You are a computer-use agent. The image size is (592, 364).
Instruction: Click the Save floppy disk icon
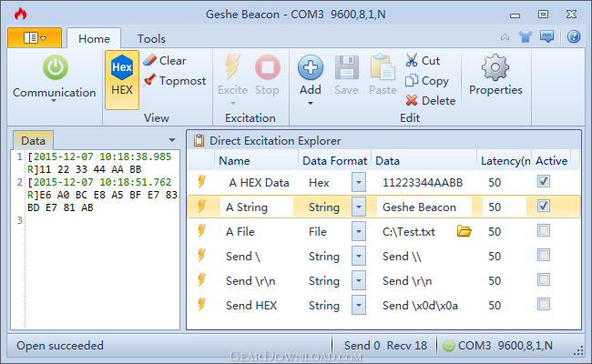click(x=346, y=67)
